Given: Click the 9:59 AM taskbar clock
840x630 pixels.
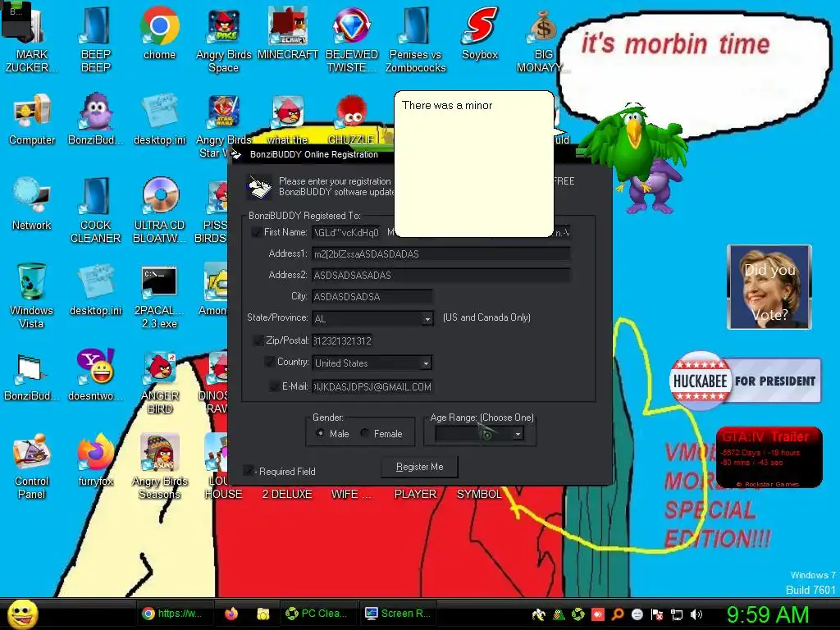Looking at the screenshot, I should coord(767,615).
